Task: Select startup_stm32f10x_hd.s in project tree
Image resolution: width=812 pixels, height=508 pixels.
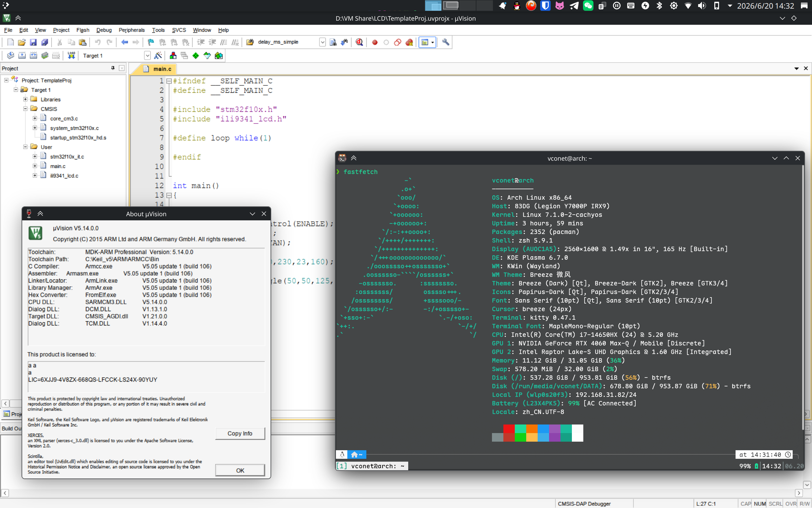Action: pyautogui.click(x=78, y=137)
